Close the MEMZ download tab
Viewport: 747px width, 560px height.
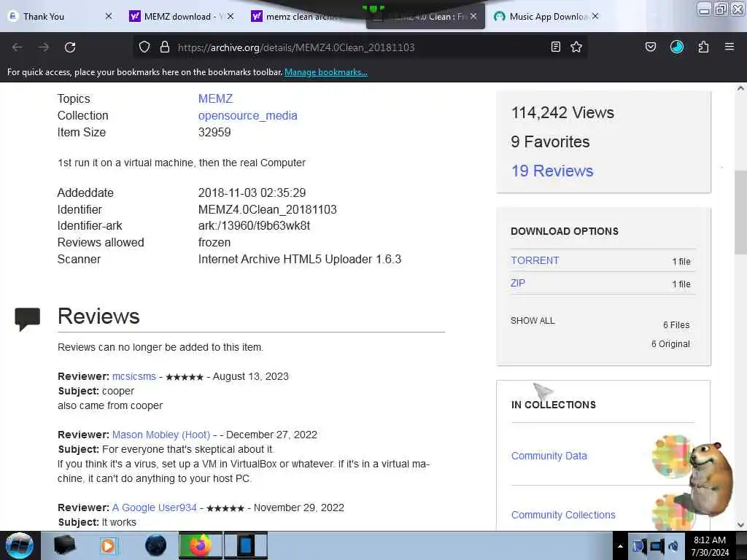(x=231, y=16)
